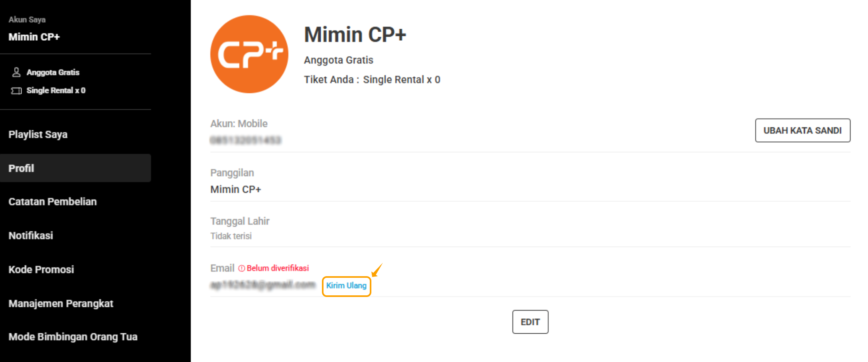
Task: Click the orange CP+ profile avatar
Action: click(x=249, y=54)
